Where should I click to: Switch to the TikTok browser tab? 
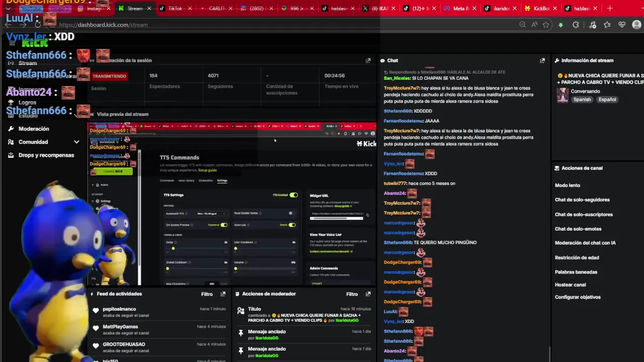coord(175,9)
